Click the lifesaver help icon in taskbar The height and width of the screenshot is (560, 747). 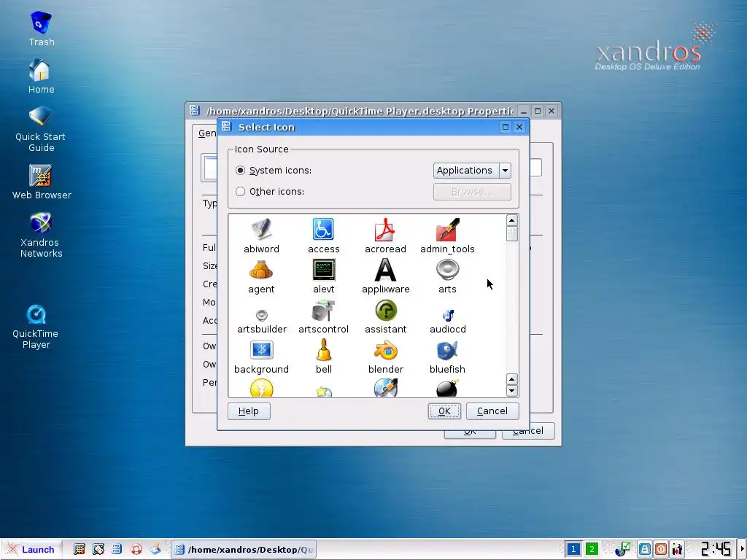pos(136,550)
